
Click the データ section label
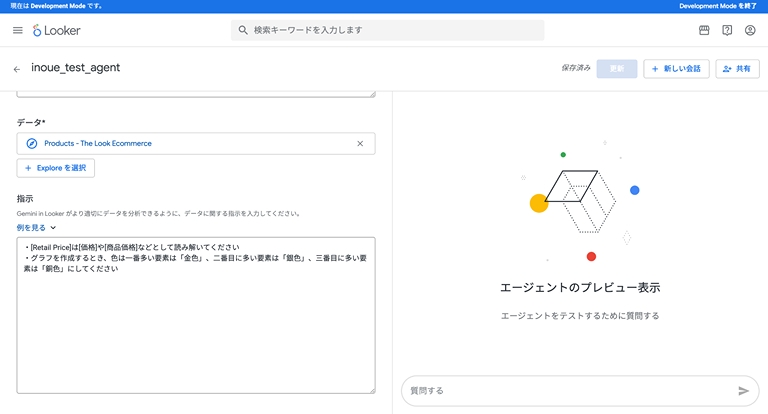[31, 122]
